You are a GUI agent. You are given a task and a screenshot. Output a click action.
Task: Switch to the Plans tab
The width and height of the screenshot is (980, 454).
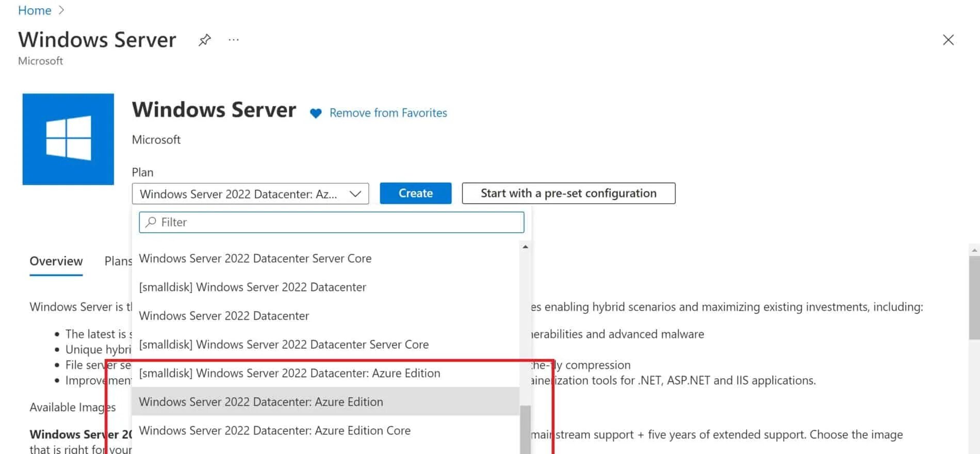pyautogui.click(x=118, y=261)
